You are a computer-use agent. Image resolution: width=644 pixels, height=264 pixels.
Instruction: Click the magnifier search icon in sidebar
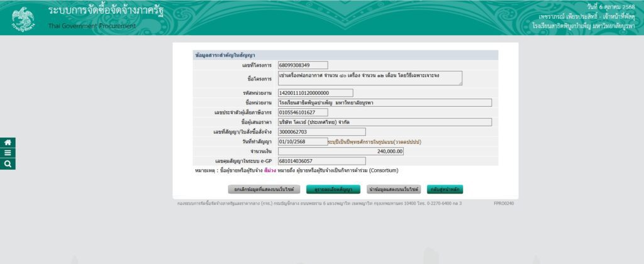pyautogui.click(x=7, y=163)
